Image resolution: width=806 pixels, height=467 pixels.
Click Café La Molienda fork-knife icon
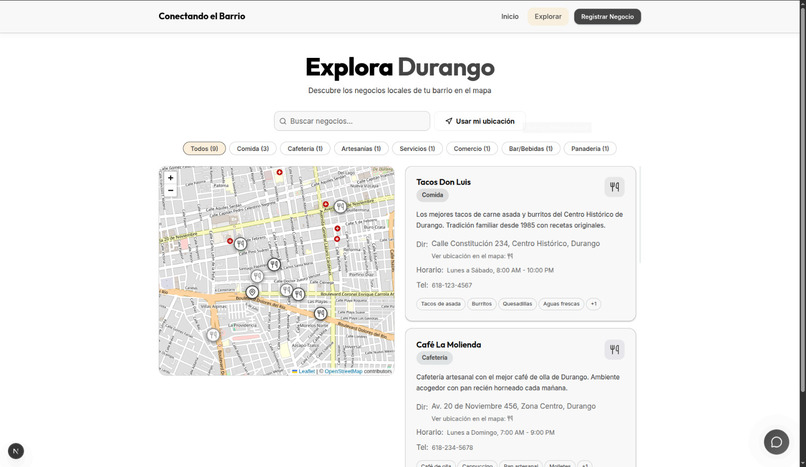(614, 350)
